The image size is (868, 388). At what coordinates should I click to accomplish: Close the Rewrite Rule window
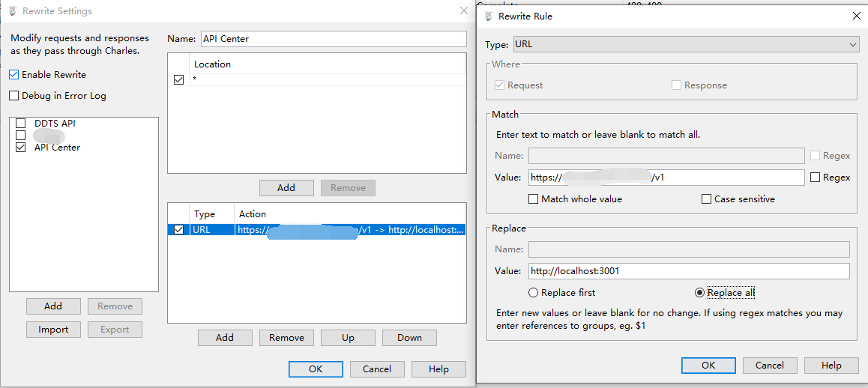click(x=856, y=16)
